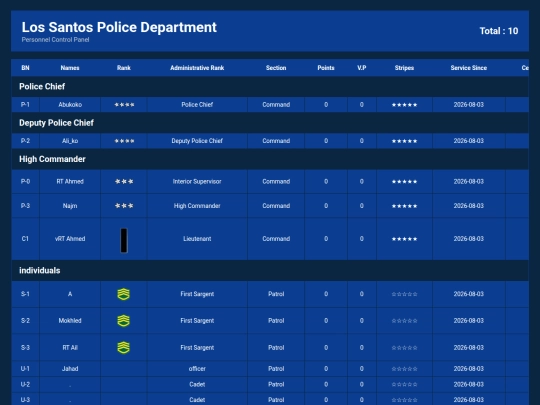Select the name Mokhled
Viewport: 540px width, 405px height.
click(x=70, y=321)
